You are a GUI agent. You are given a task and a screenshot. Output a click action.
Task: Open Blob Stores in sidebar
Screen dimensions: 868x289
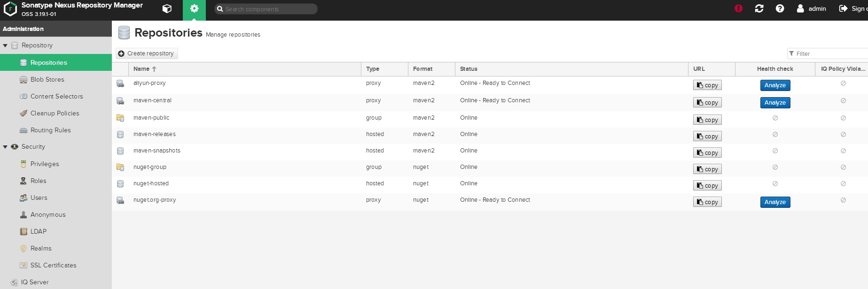pyautogui.click(x=47, y=80)
